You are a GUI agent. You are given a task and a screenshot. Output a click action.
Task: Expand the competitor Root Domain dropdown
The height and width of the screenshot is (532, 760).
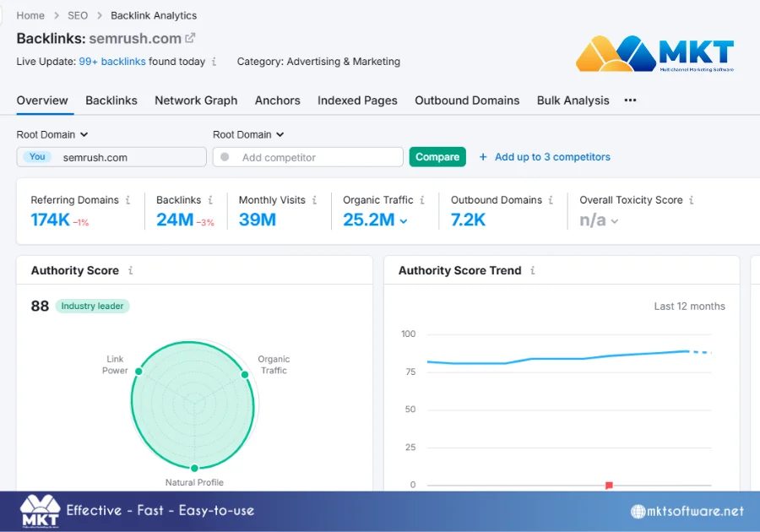248,135
